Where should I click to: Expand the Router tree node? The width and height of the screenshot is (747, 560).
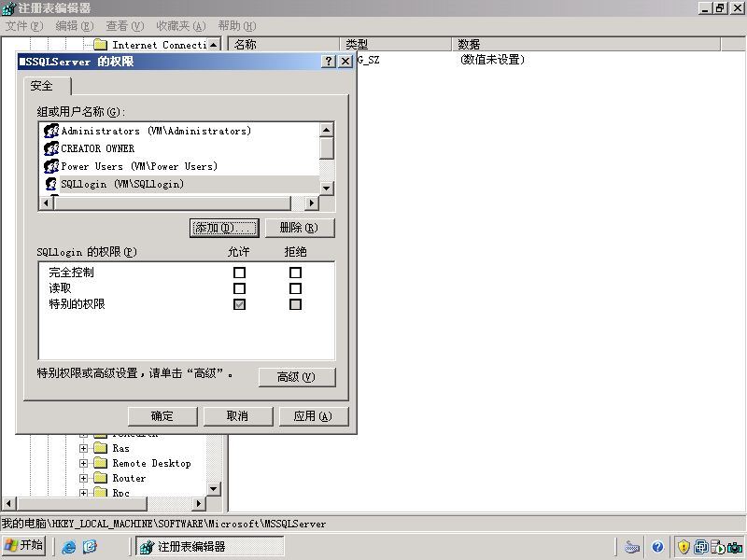click(83, 478)
